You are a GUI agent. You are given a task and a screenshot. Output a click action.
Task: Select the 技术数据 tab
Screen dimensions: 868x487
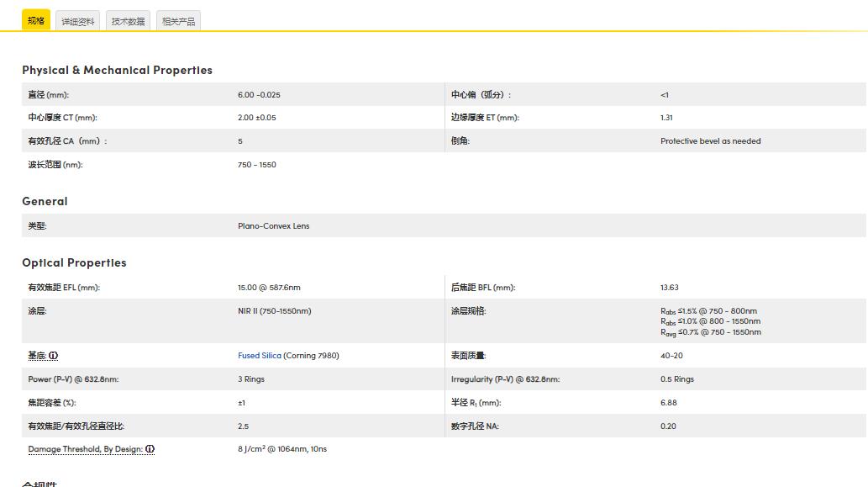tap(128, 21)
